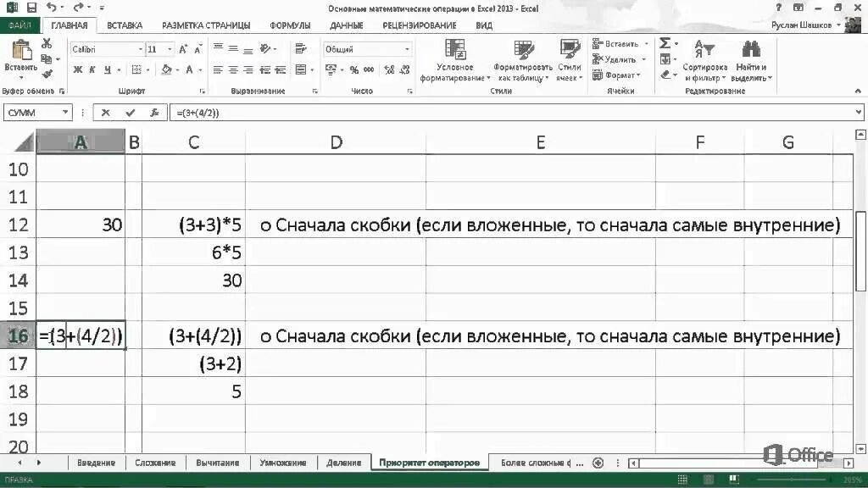Apply font color with the A icon
This screenshot has width=868, height=488.
point(190,69)
